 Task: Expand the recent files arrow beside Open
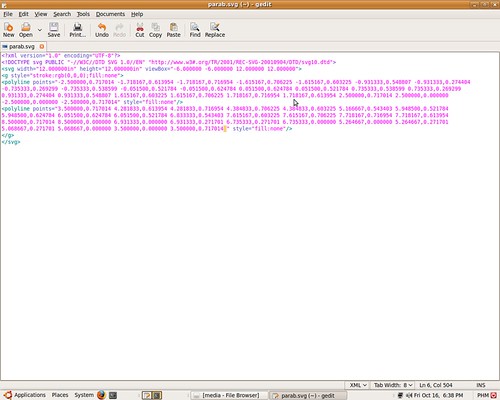pyautogui.click(x=40, y=30)
